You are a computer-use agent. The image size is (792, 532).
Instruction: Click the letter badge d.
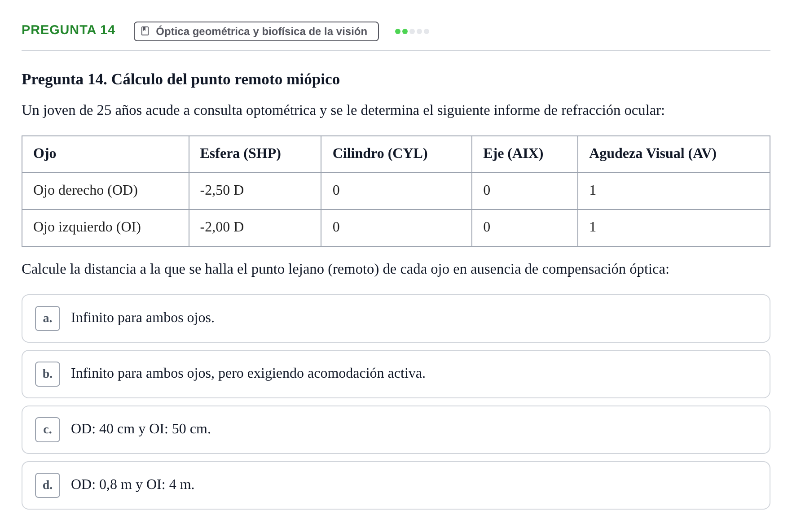point(48,485)
